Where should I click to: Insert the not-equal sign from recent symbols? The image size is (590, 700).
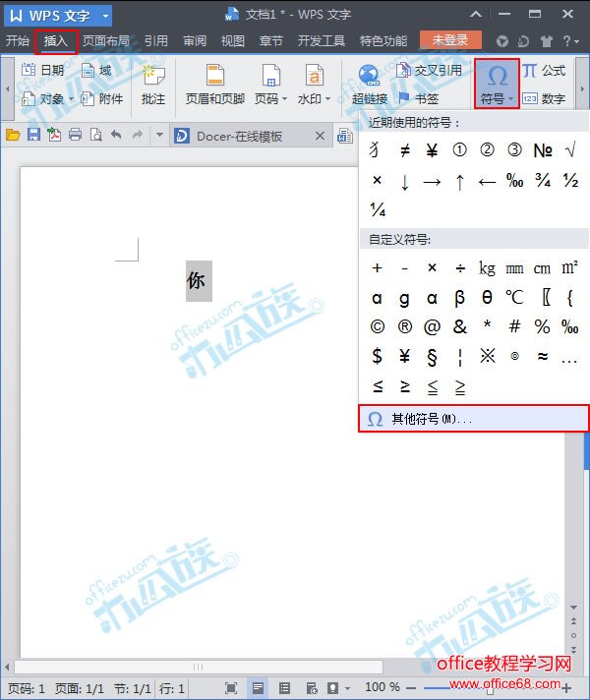point(405,150)
